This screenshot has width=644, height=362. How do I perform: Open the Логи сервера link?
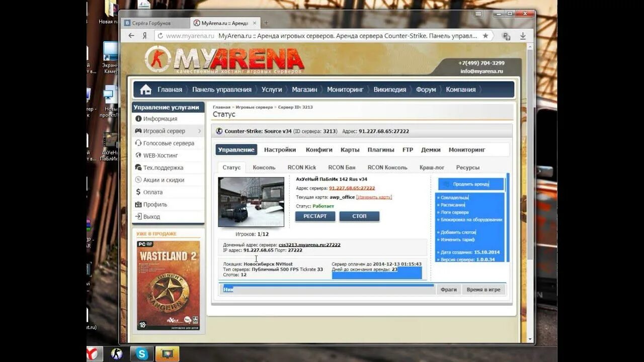[x=455, y=212]
